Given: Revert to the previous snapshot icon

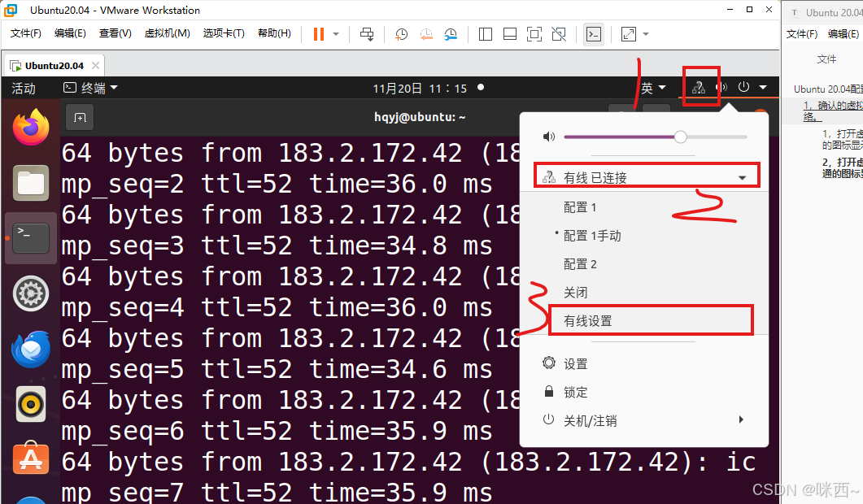Looking at the screenshot, I should pyautogui.click(x=426, y=34).
